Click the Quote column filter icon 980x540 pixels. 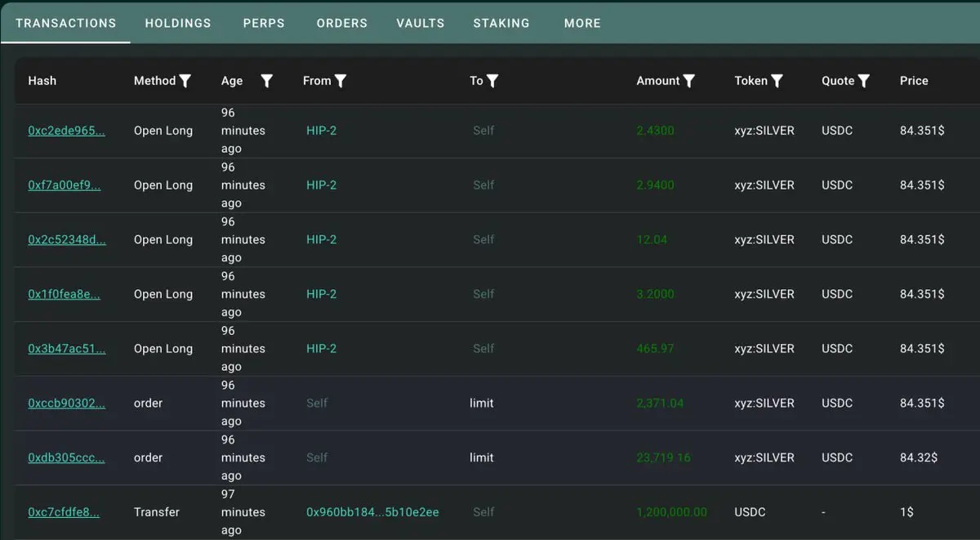(x=863, y=81)
